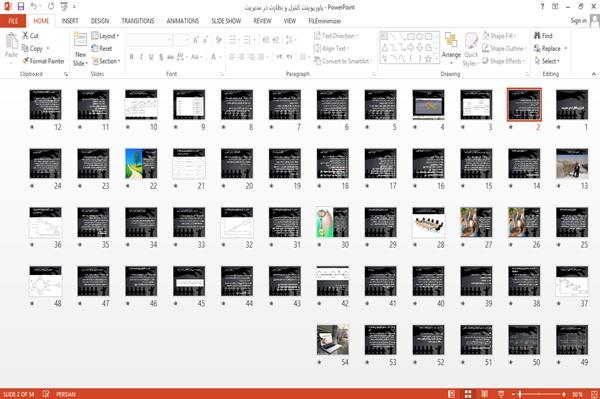
Task: Switch to the VIEW tab
Action: pos(290,21)
